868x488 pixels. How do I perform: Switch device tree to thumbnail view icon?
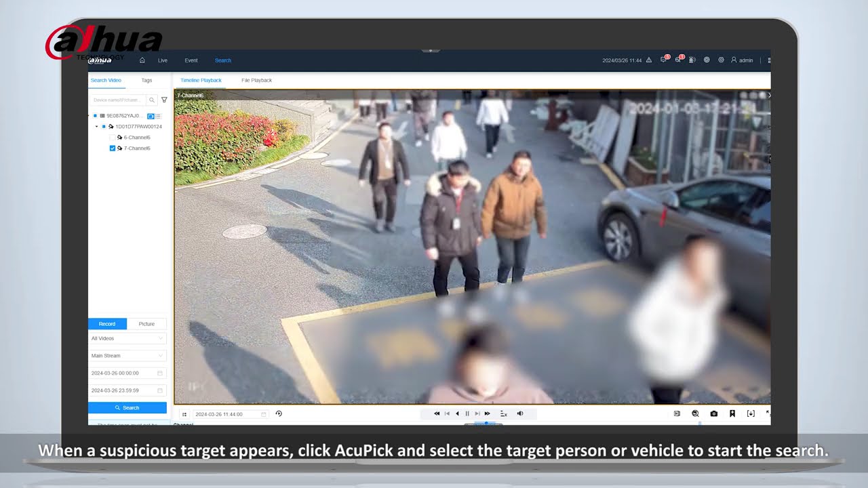click(151, 116)
